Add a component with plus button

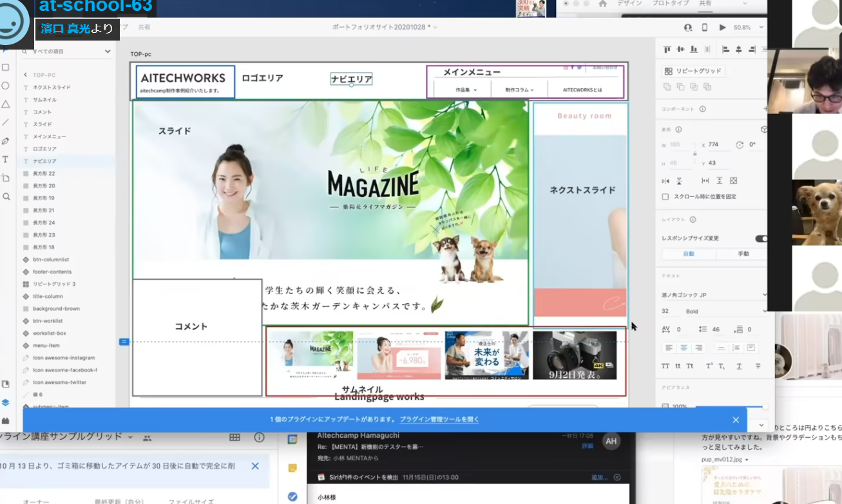click(x=765, y=109)
